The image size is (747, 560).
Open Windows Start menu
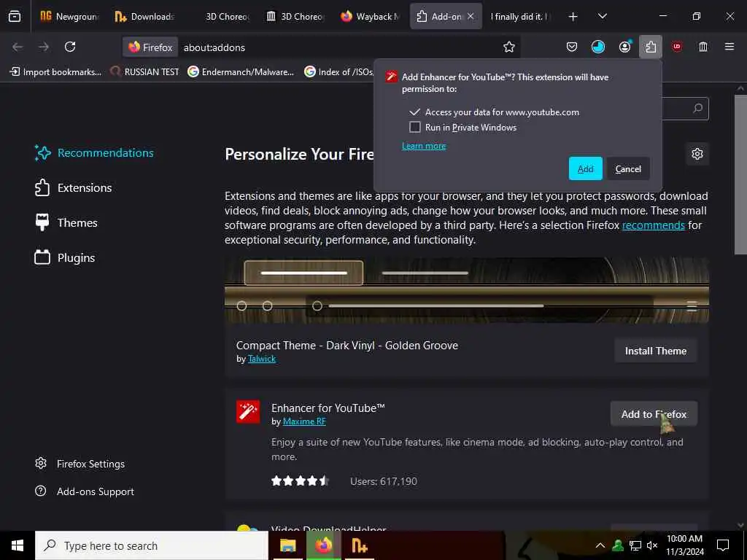(x=18, y=545)
